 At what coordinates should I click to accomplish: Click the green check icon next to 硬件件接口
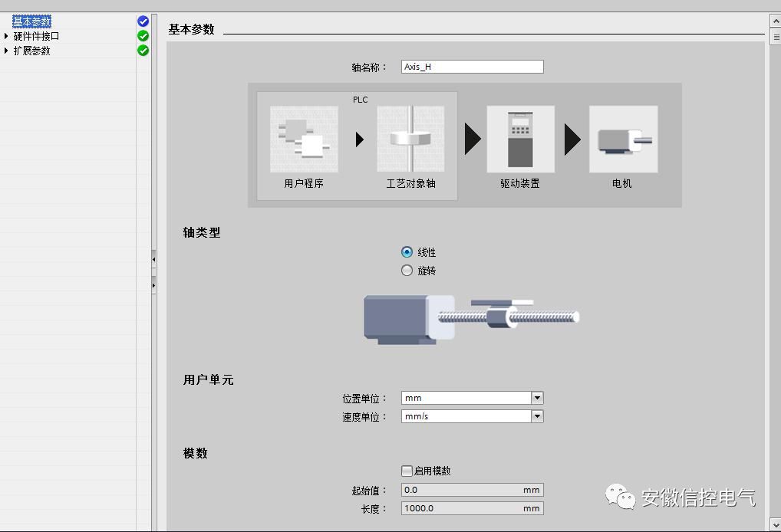click(x=143, y=36)
